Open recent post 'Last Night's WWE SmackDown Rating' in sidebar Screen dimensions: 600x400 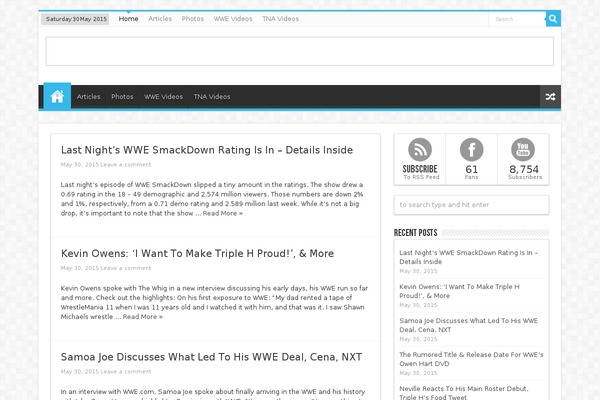click(468, 257)
